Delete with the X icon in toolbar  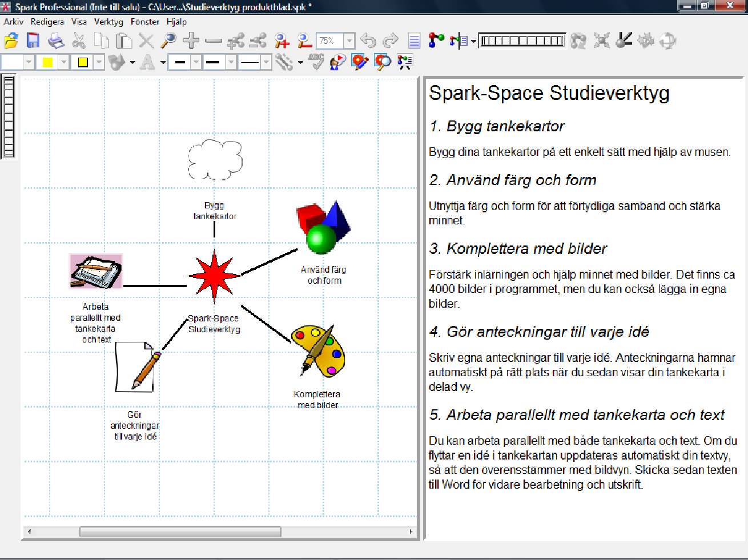pyautogui.click(x=146, y=41)
